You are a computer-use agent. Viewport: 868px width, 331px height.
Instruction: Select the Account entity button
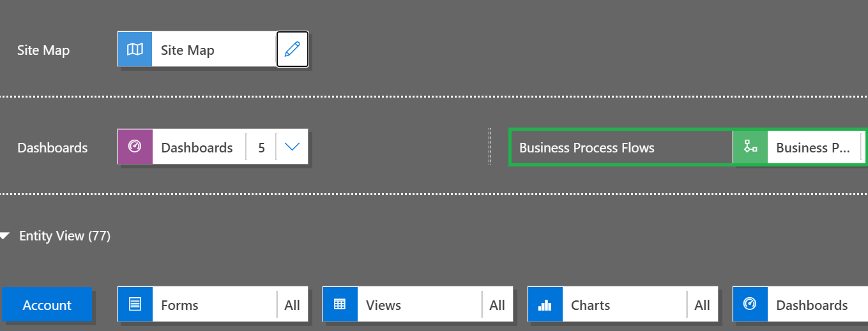tap(47, 305)
